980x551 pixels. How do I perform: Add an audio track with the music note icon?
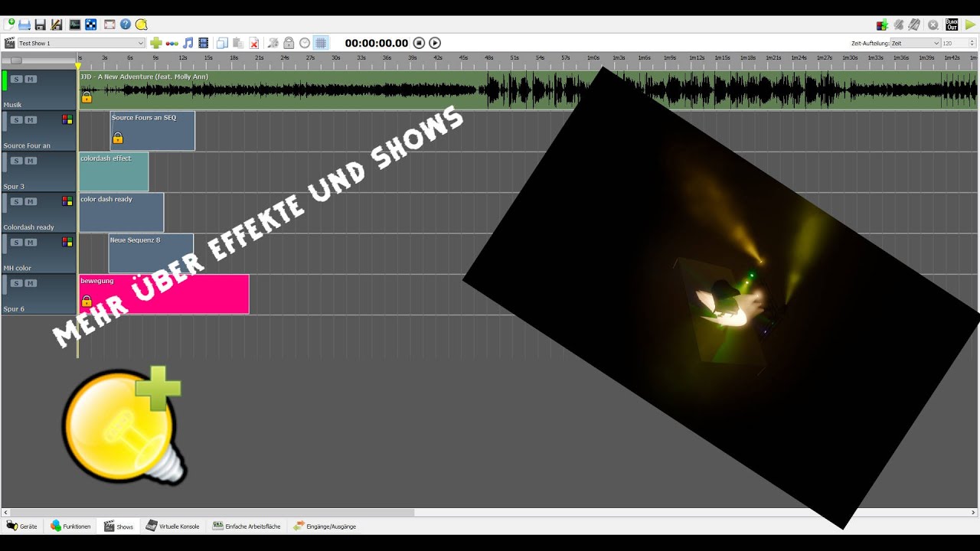click(x=188, y=43)
